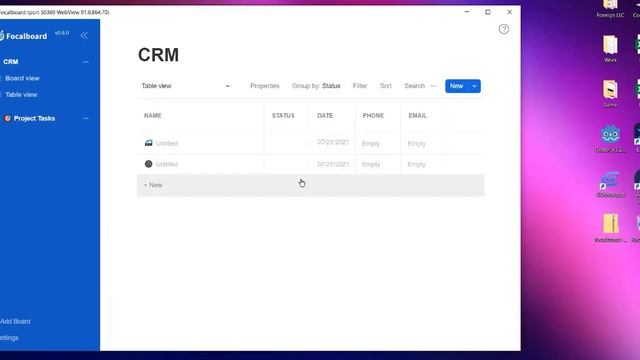The width and height of the screenshot is (640, 360).
Task: Switch to Table view in sidebar
Action: click(x=21, y=95)
